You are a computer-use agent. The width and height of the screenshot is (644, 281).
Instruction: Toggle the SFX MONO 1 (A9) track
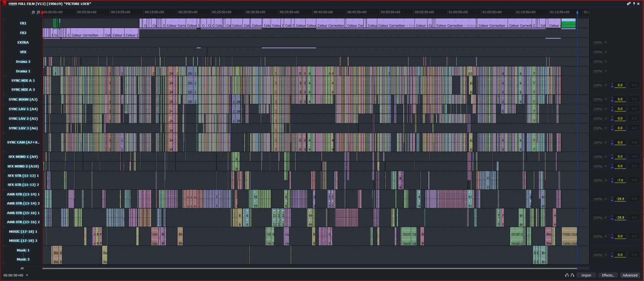click(x=23, y=157)
